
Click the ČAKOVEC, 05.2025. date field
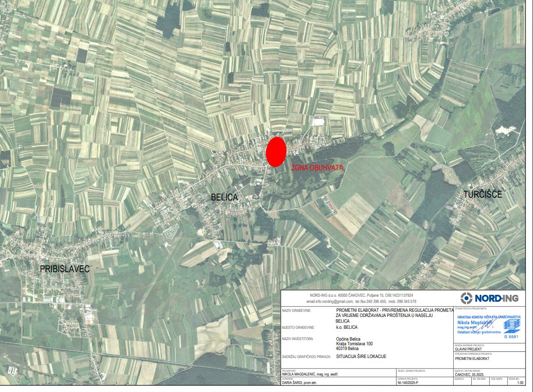pos(472,374)
